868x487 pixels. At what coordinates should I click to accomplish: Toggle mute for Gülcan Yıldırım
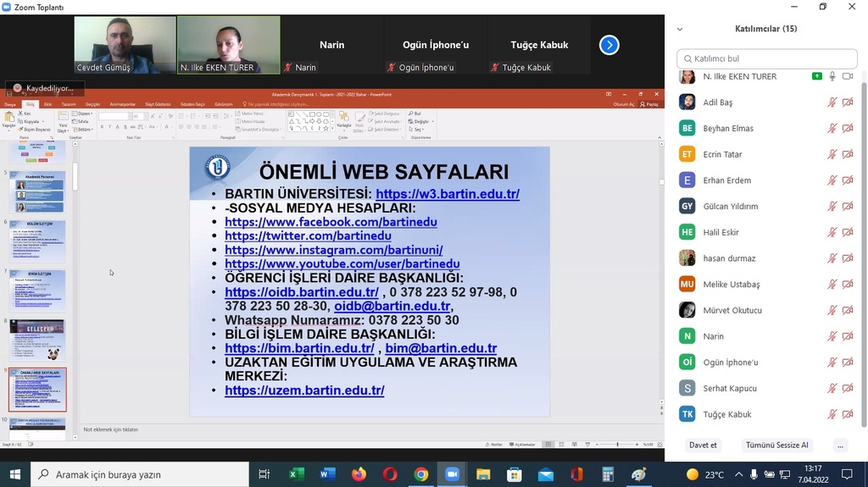tap(832, 207)
